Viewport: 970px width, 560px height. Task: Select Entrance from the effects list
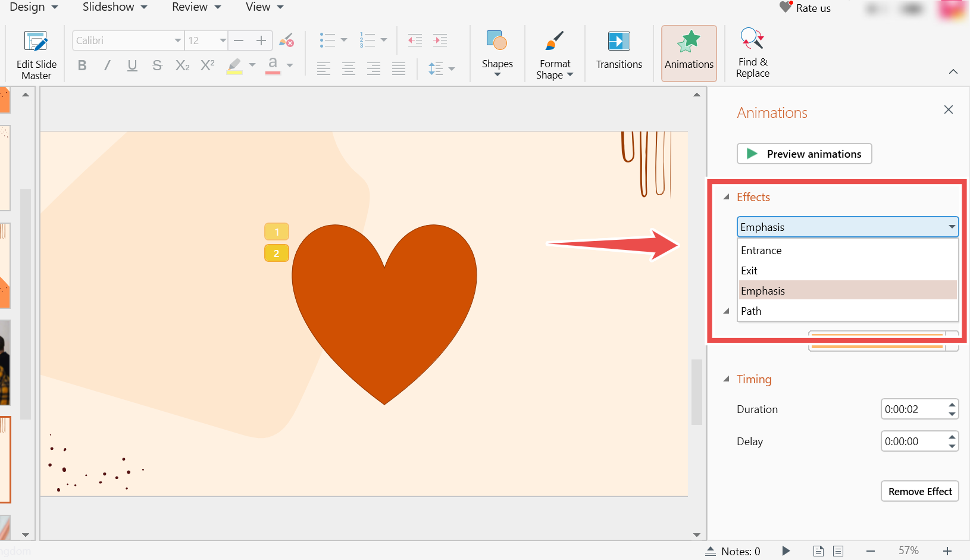click(x=761, y=251)
